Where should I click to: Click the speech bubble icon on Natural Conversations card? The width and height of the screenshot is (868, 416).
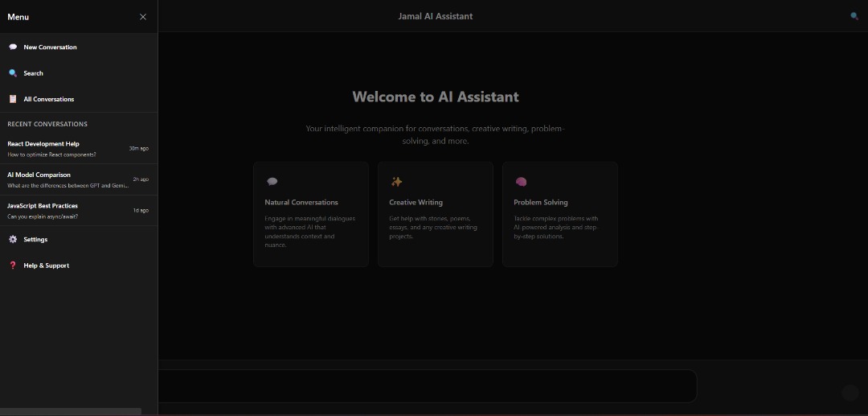point(272,182)
